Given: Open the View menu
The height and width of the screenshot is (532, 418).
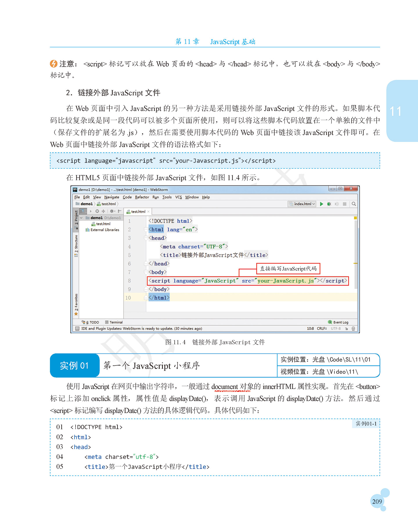Looking at the screenshot, I should (97, 197).
